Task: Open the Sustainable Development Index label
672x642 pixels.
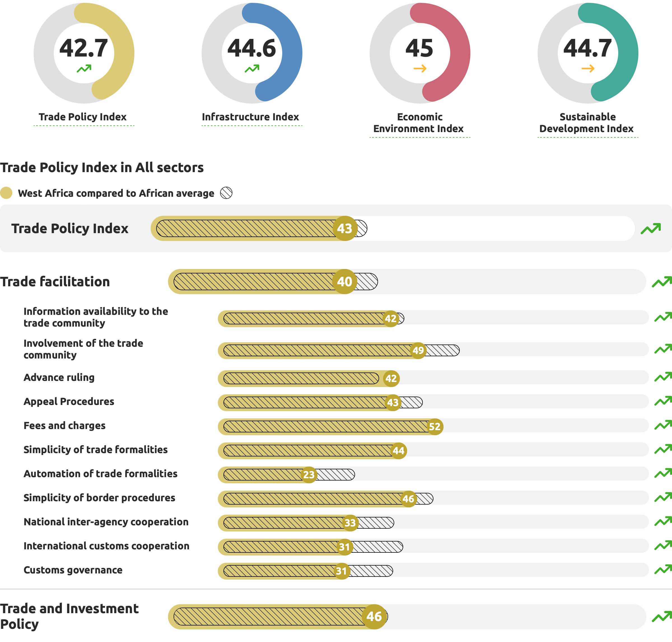Action: tap(587, 123)
